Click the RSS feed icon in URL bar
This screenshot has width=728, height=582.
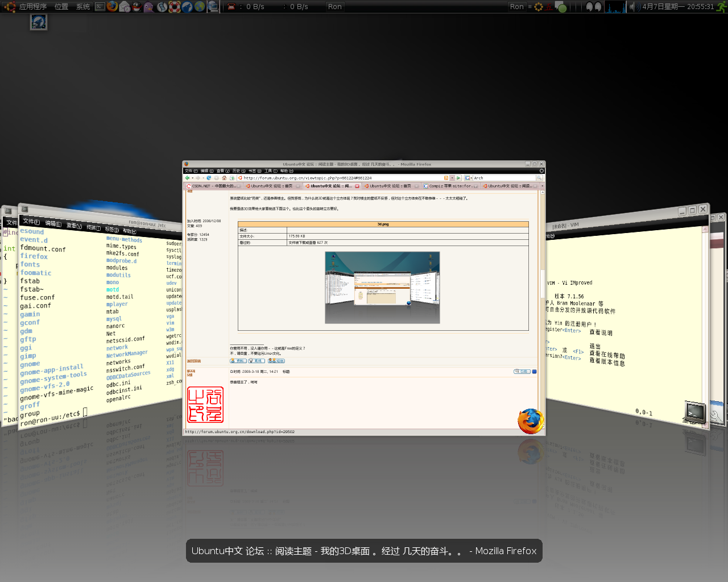(x=446, y=178)
